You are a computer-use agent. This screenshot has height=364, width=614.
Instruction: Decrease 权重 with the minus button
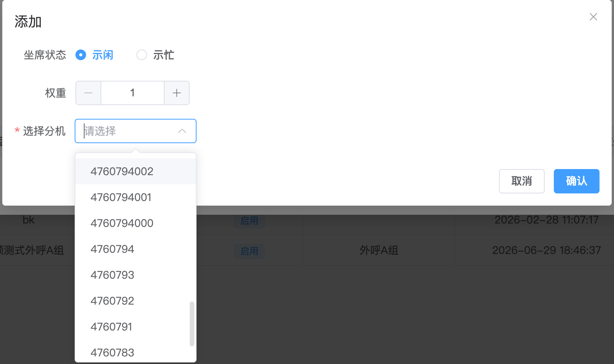(88, 93)
